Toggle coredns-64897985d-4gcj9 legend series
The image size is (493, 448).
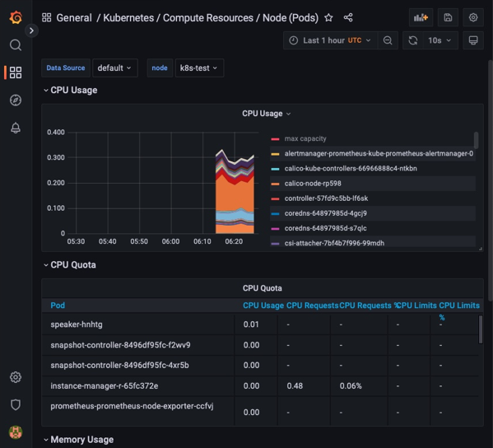tap(325, 213)
